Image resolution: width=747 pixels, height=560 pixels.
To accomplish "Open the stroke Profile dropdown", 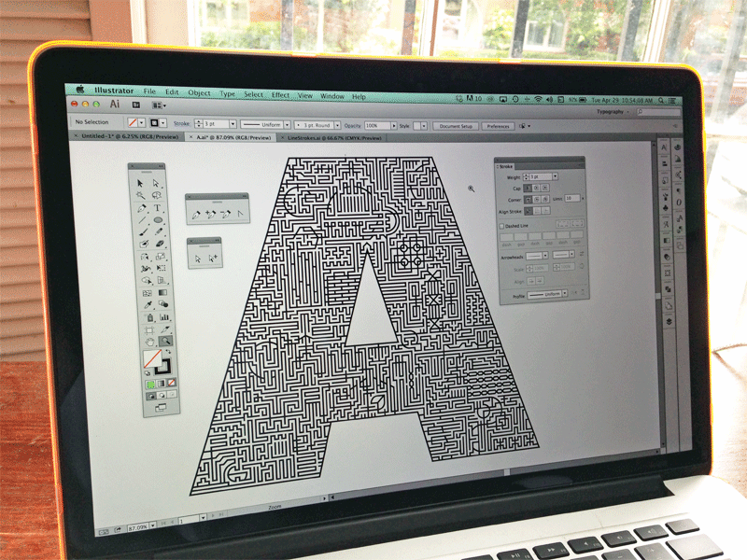I will tap(565, 293).
